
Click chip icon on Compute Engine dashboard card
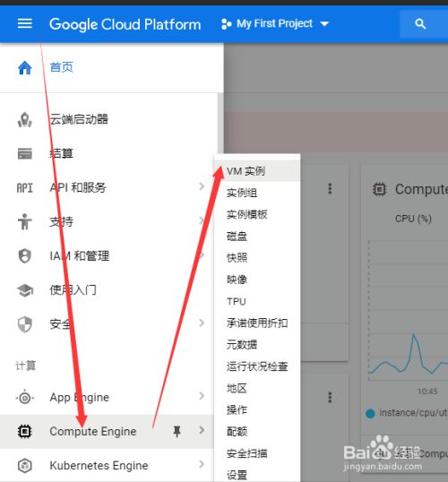point(379,189)
